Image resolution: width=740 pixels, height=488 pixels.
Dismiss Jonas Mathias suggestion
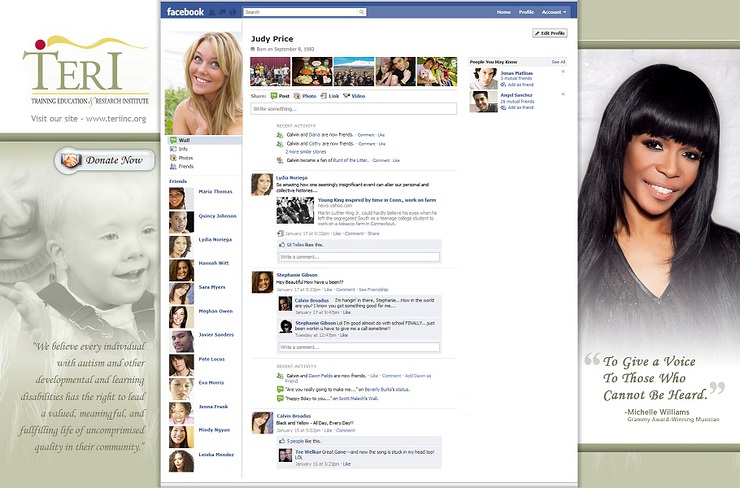point(563,72)
